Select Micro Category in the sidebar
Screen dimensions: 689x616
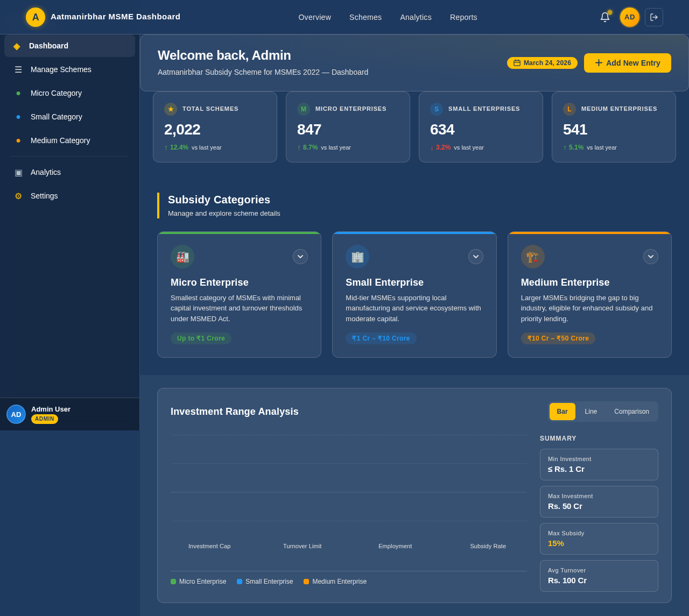[55, 93]
